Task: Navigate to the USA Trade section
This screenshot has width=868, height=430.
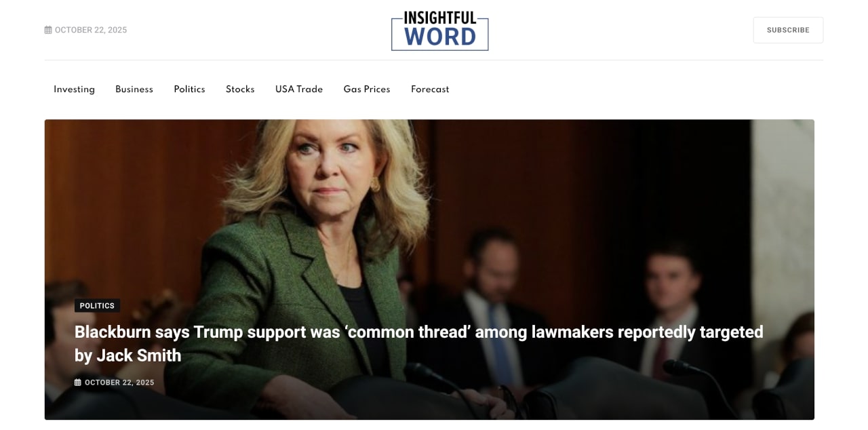Action: [299, 89]
